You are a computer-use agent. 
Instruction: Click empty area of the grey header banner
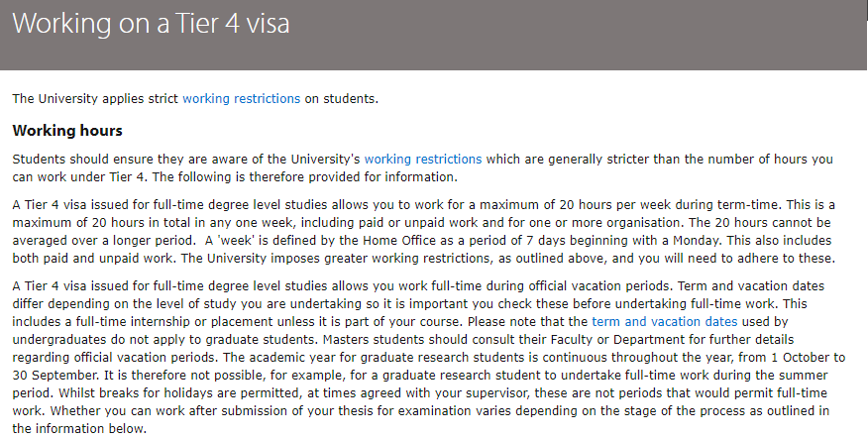[582, 35]
